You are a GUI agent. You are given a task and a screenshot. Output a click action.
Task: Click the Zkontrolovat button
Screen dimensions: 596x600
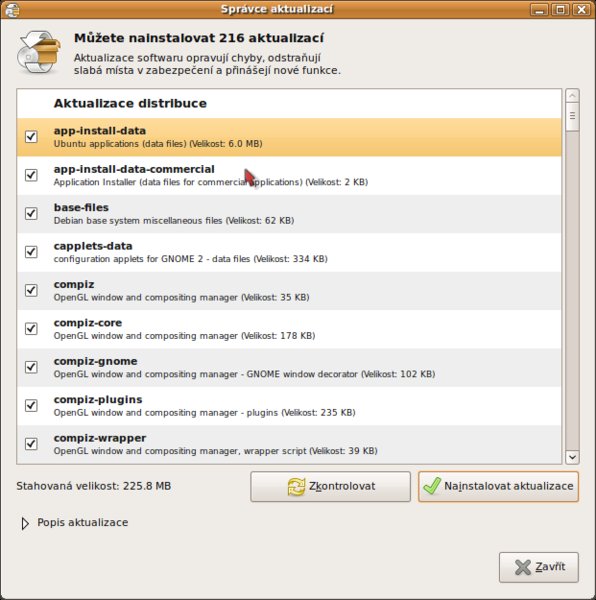(331, 486)
